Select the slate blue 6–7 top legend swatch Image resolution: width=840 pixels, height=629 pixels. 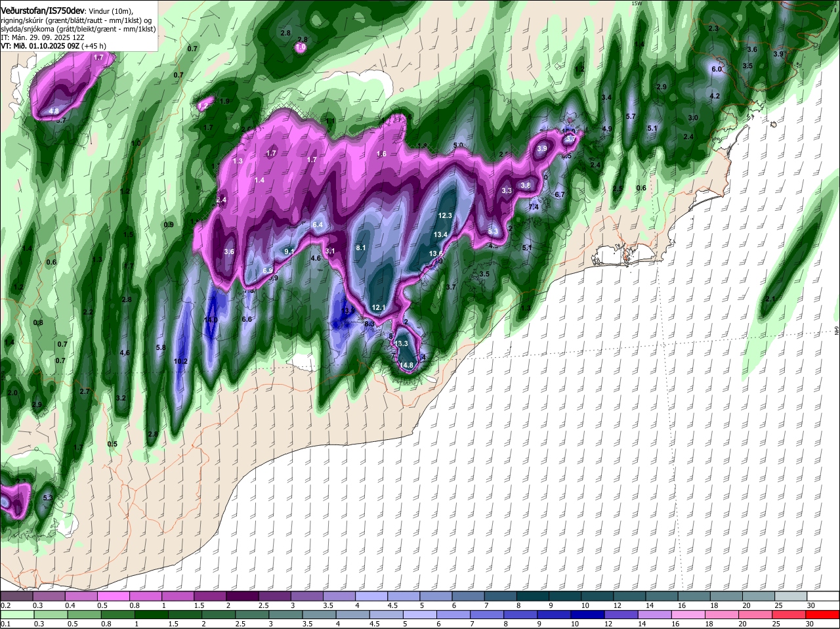click(x=469, y=596)
